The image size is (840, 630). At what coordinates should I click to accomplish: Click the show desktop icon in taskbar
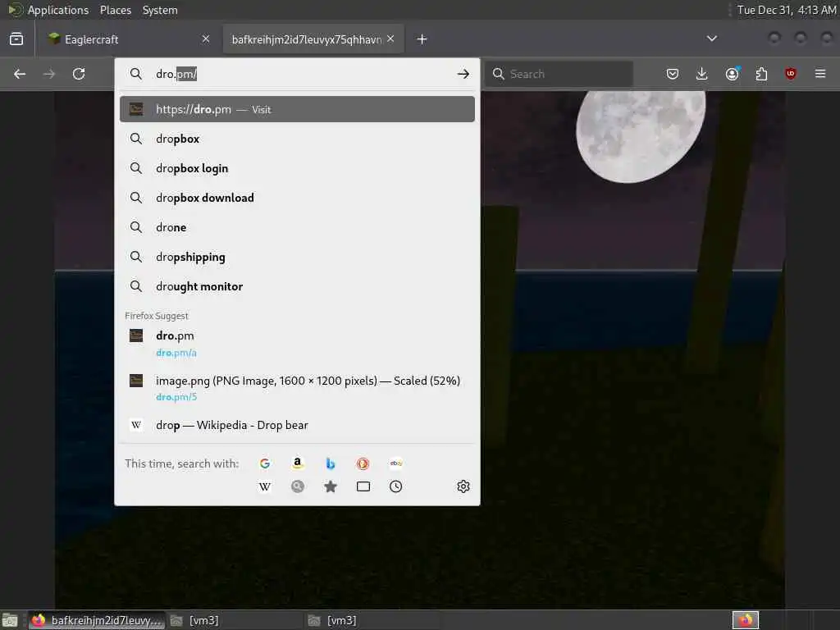click(10, 620)
